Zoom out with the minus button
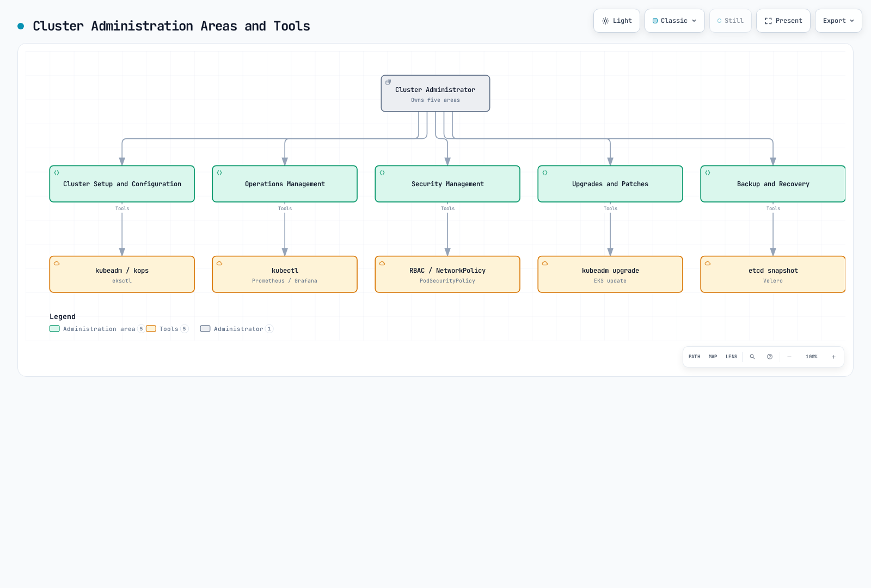Screen dimensions: 871x588 [789, 357]
